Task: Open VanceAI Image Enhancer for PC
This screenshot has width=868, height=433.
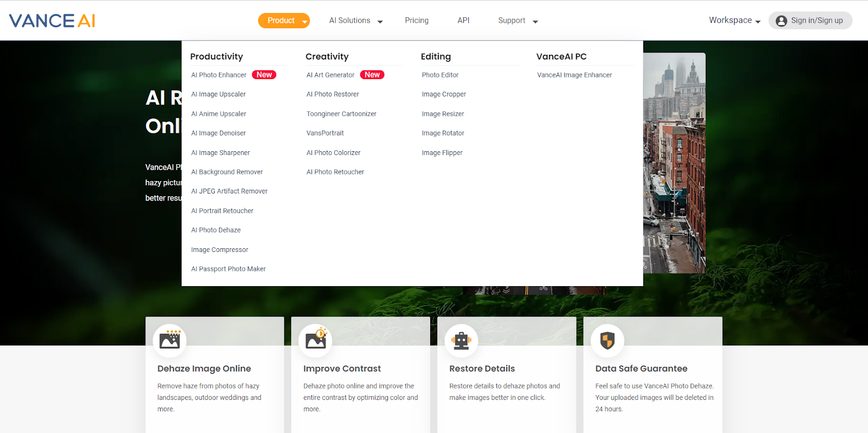Action: point(575,75)
